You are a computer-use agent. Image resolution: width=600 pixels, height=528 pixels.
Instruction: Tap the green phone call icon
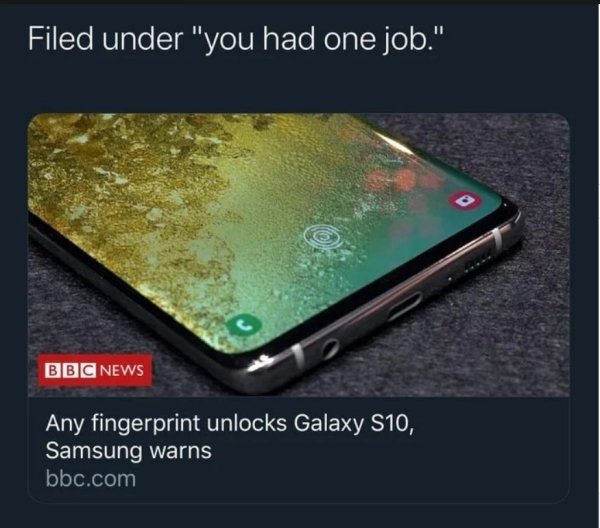pyautogui.click(x=244, y=324)
